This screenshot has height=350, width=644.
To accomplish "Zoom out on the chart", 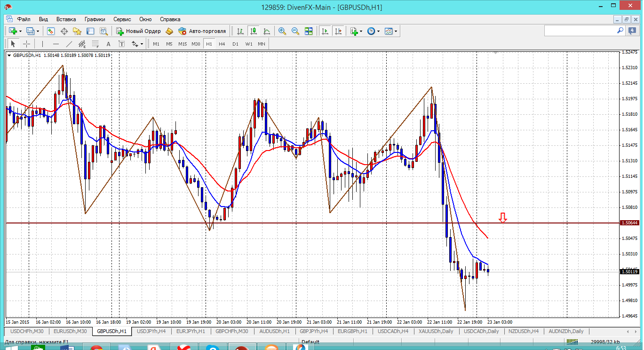I will [x=295, y=31].
